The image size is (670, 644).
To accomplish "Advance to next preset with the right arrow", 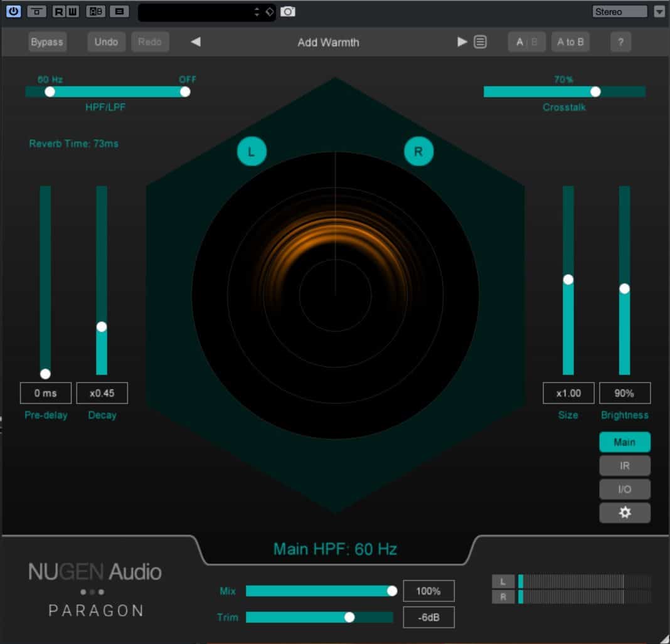I will pyautogui.click(x=462, y=42).
